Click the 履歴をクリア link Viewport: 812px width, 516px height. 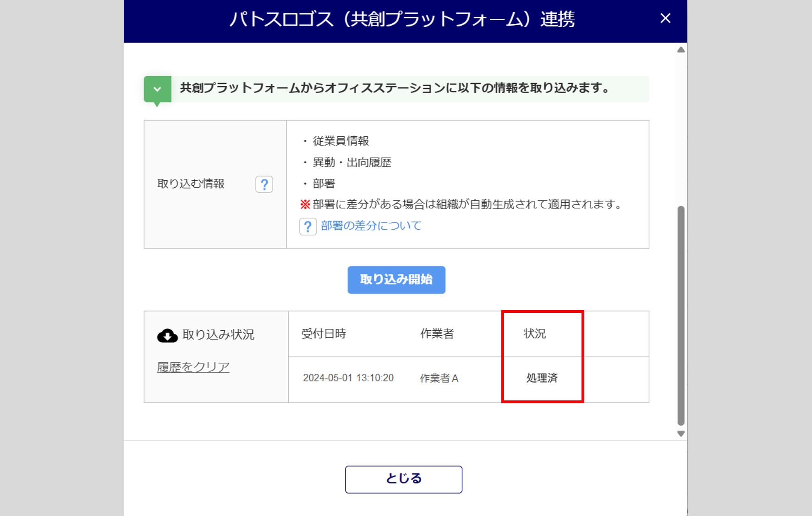[x=193, y=367]
